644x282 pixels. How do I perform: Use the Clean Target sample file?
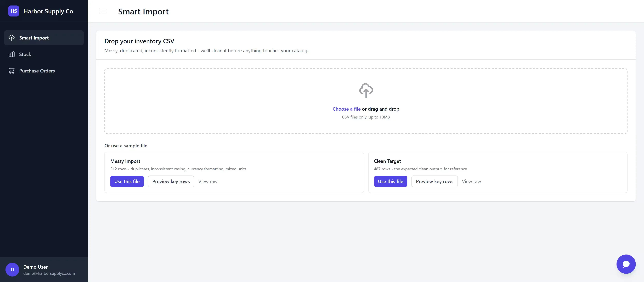(x=391, y=181)
